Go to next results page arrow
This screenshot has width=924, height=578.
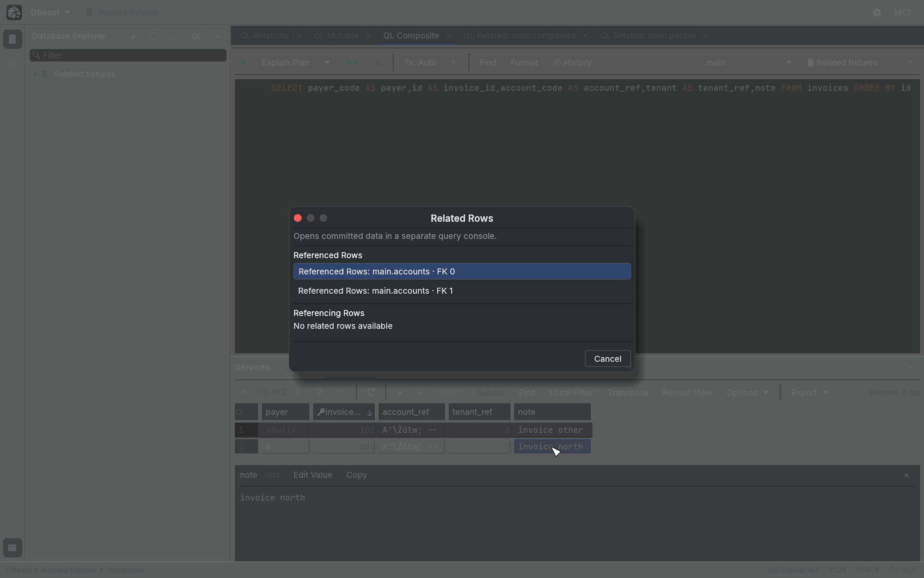pyautogui.click(x=299, y=392)
